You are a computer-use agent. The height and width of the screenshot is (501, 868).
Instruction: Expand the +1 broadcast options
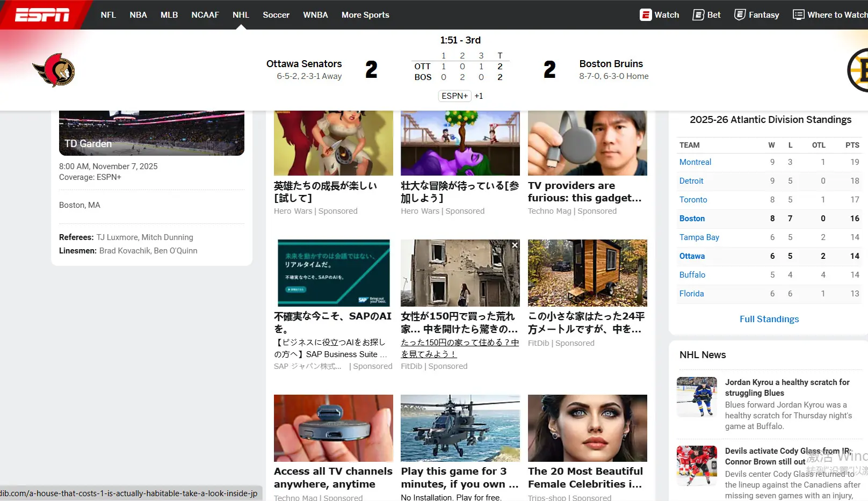pos(479,96)
